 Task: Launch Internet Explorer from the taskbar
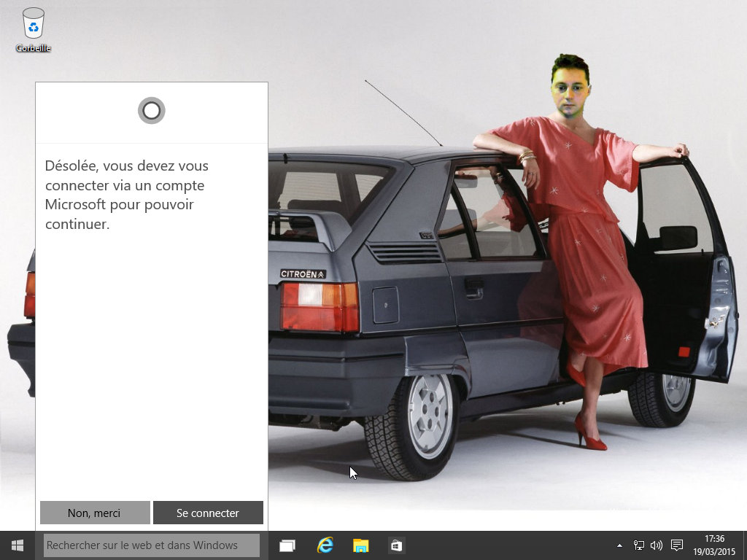point(325,545)
